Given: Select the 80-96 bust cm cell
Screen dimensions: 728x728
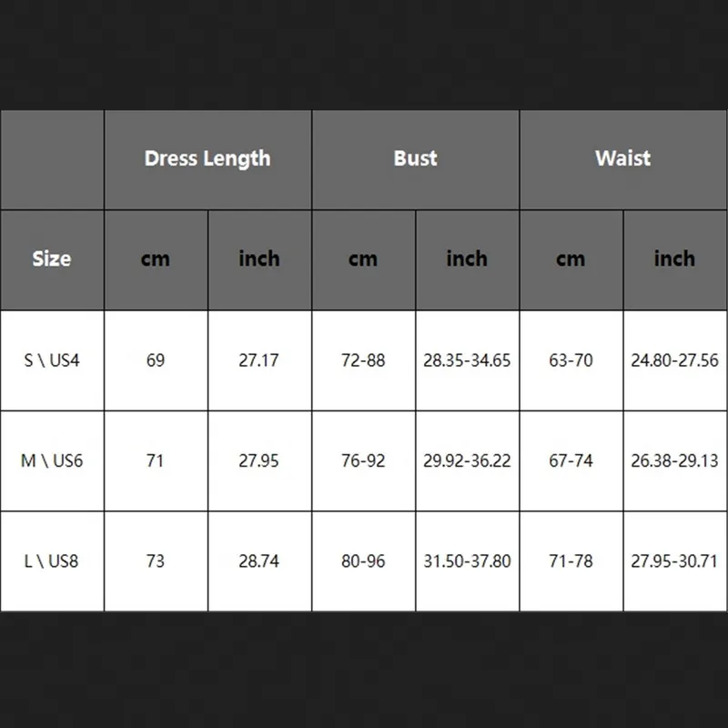Looking at the screenshot, I should pyautogui.click(x=363, y=561).
